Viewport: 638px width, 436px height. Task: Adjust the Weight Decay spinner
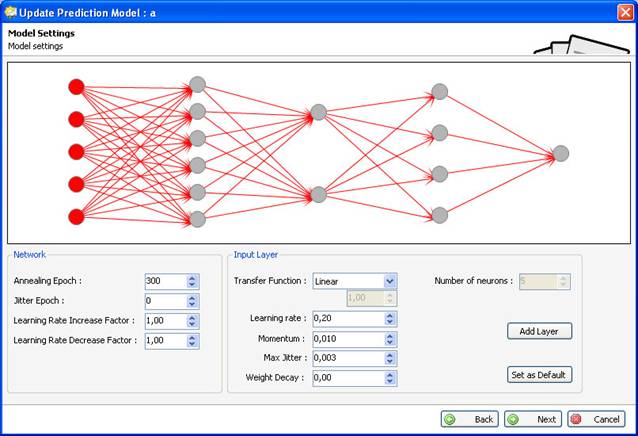[x=390, y=377]
